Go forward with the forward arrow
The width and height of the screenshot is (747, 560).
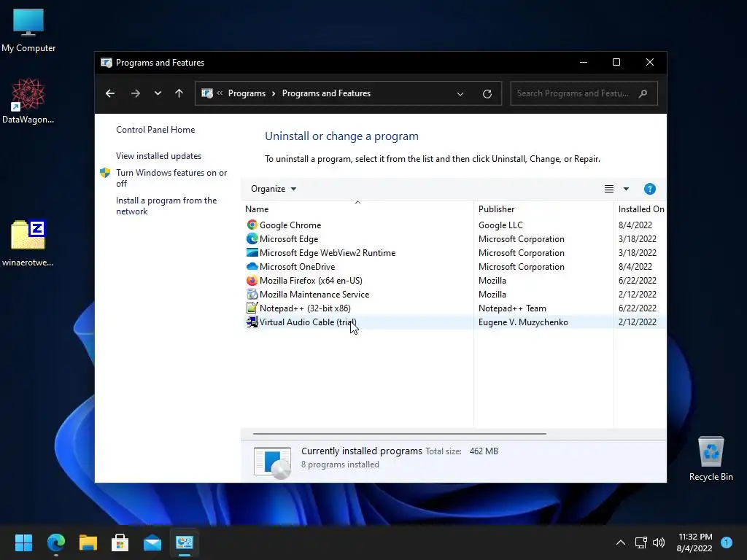click(x=135, y=93)
